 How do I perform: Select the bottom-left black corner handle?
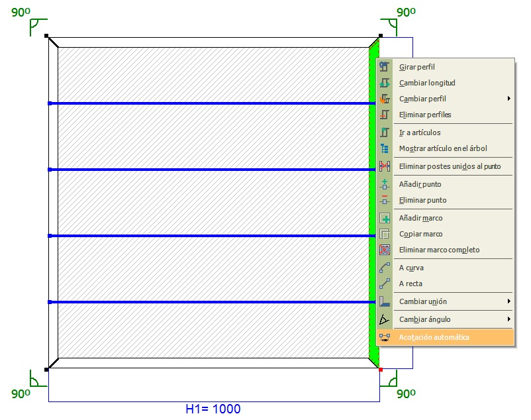[46, 370]
